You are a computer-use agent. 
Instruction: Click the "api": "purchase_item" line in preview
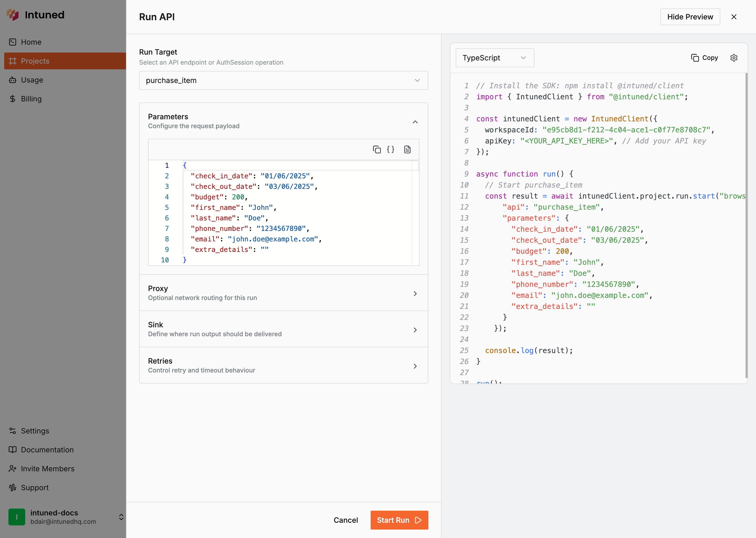pyautogui.click(x=553, y=207)
